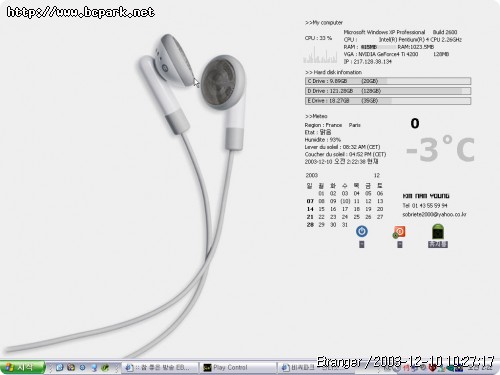Viewport: 500px width, 375px height.
Task: Open the blue power button desktop icon
Action: (x=362, y=231)
